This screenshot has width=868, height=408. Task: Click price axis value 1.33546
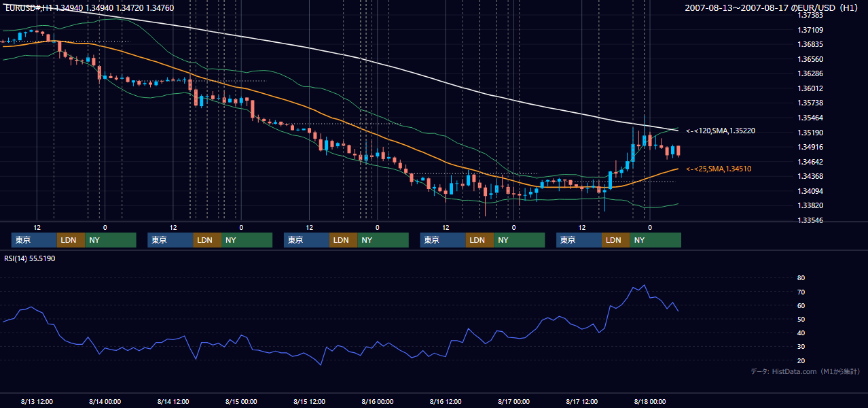[x=810, y=220]
